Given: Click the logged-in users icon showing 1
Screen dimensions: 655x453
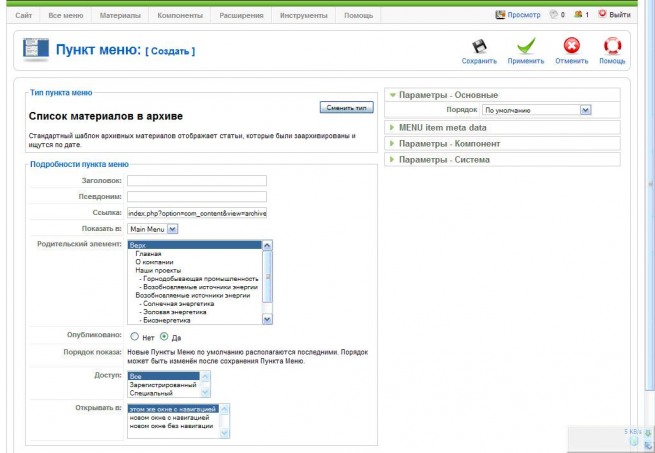Looking at the screenshot, I should point(578,15).
